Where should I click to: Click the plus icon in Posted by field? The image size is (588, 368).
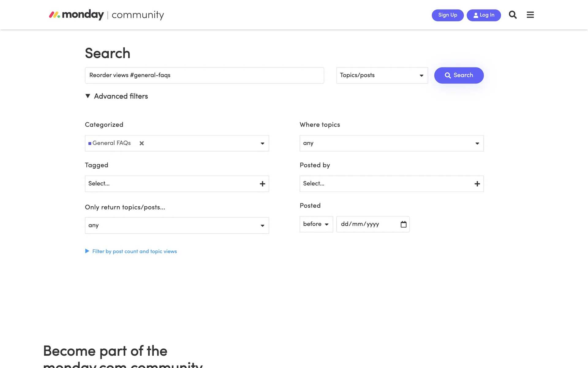(477, 184)
